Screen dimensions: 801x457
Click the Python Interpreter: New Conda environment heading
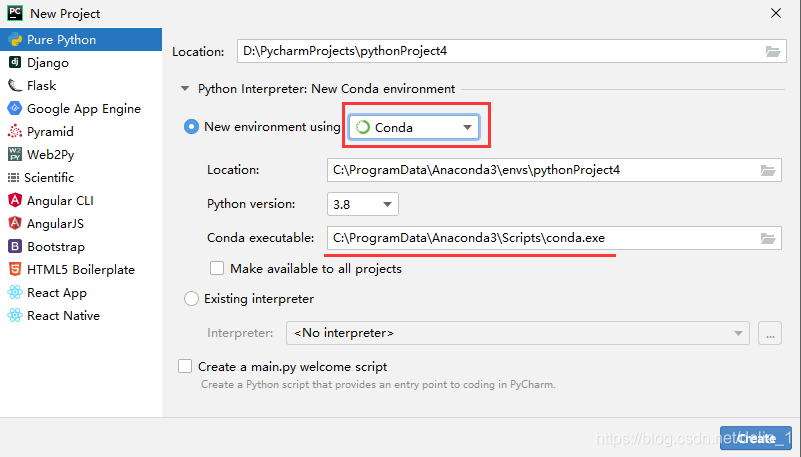326,89
